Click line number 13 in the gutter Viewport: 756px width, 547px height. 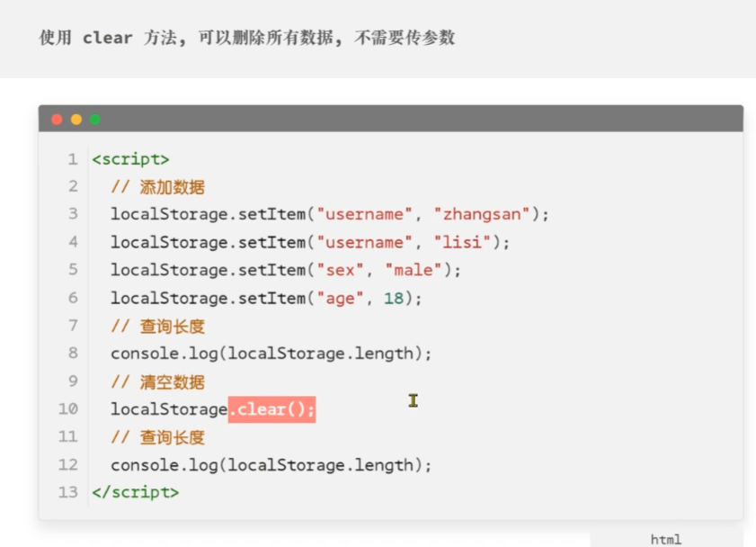pos(67,492)
